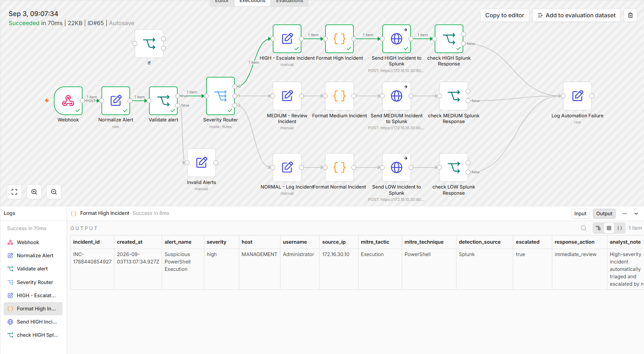
Task: Switch to the Executions tab
Action: pos(253,2)
